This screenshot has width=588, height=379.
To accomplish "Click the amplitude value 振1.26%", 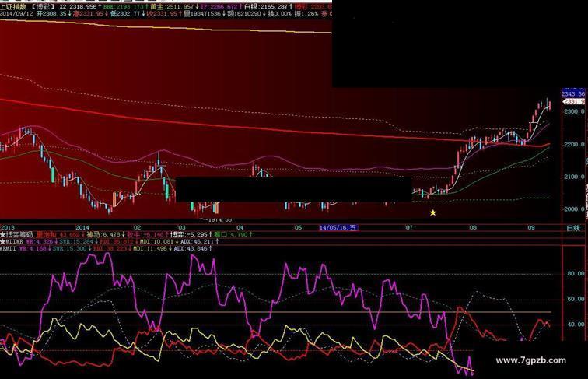I will tap(306, 13).
